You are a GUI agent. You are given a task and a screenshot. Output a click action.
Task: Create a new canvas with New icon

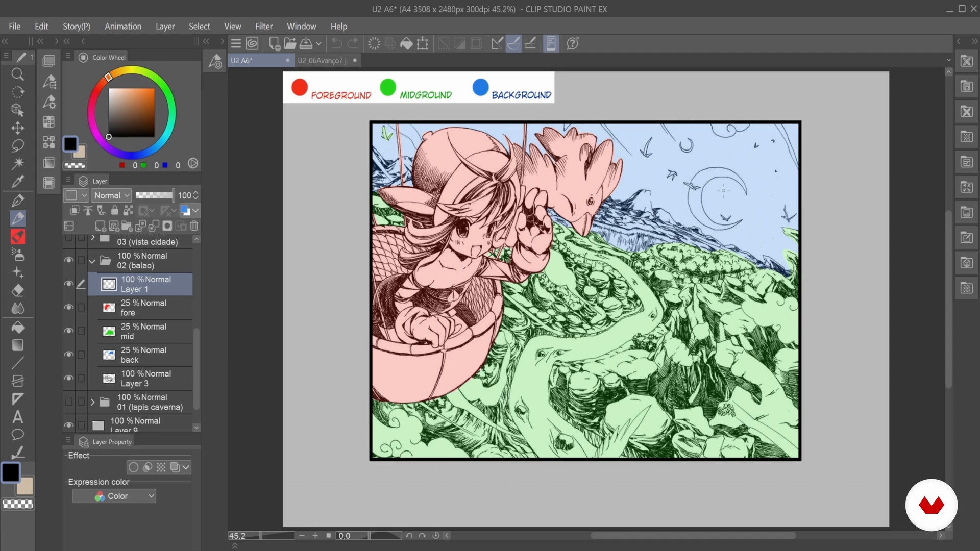click(x=274, y=43)
